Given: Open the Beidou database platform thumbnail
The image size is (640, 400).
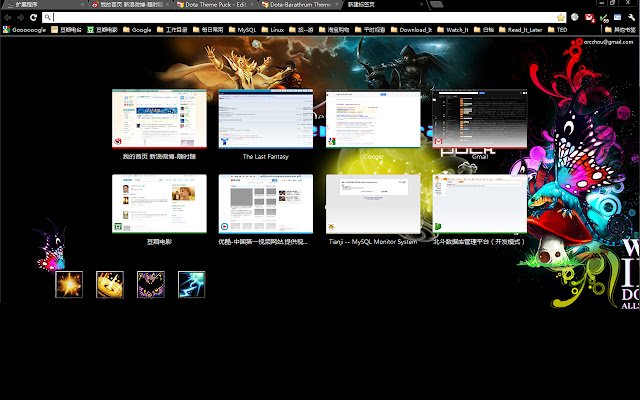Looking at the screenshot, I should (480, 204).
